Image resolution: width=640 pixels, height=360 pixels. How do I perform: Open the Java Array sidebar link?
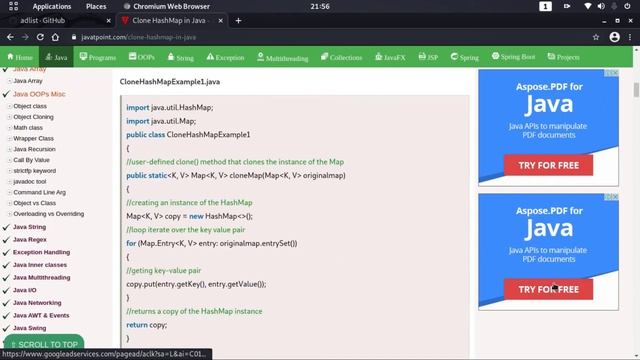28,81
